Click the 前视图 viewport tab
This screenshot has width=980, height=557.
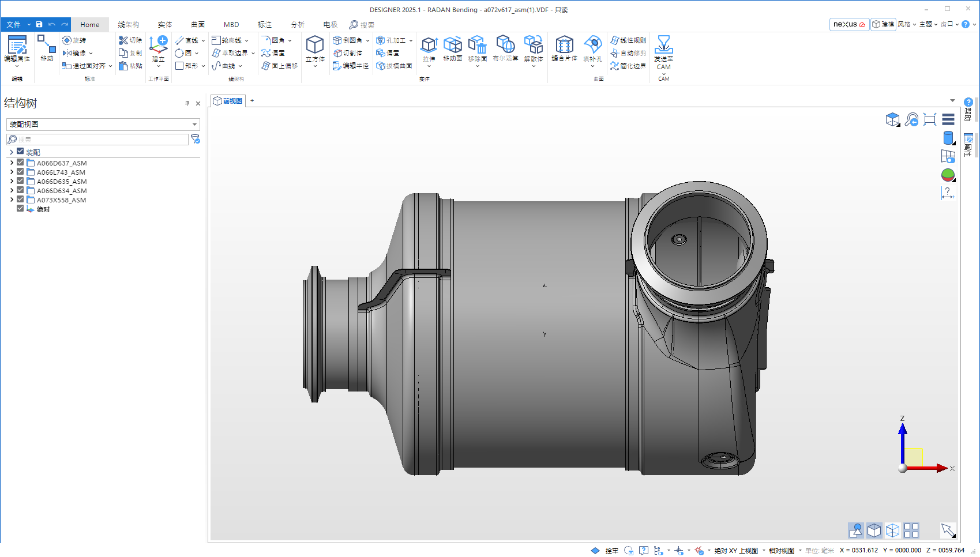228,101
